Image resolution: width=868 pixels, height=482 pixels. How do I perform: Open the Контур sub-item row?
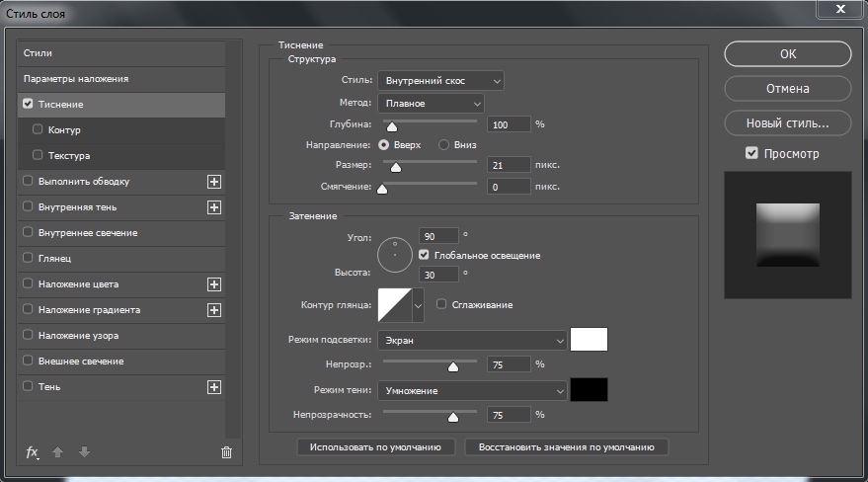121,130
